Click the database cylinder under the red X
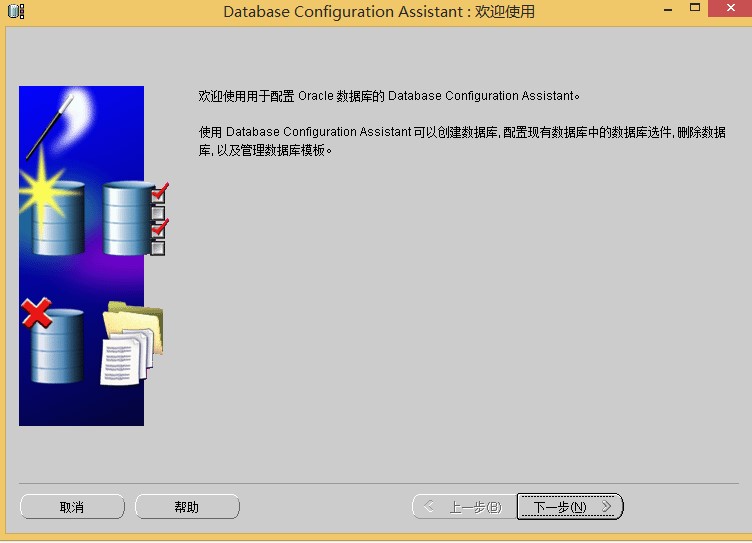 click(x=56, y=348)
